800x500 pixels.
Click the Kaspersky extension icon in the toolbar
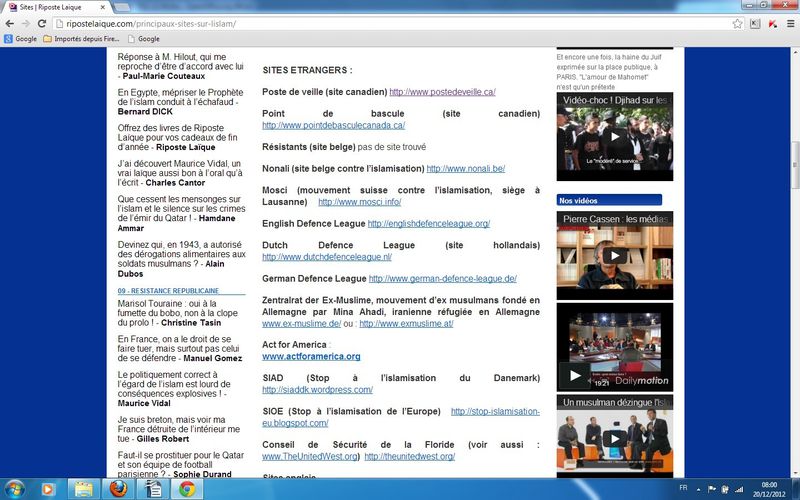point(773,23)
